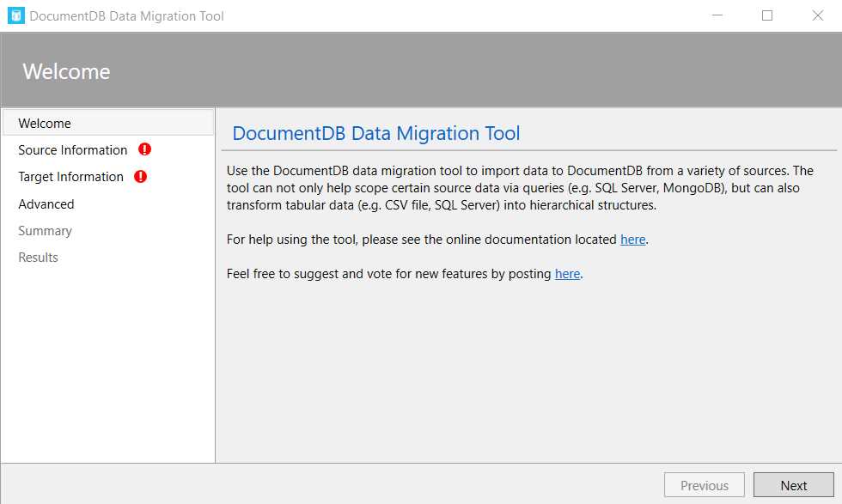
Task: Open the Target Information step
Action: (70, 177)
